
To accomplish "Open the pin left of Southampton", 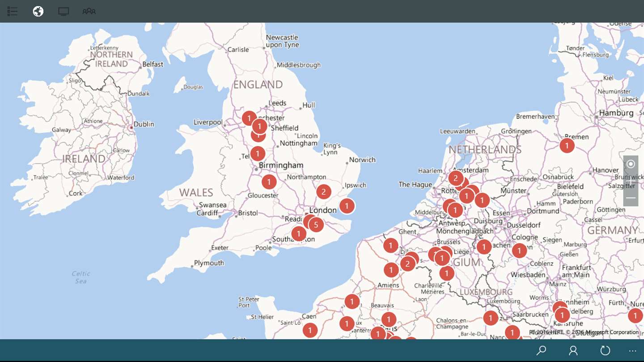I will pos(299,233).
